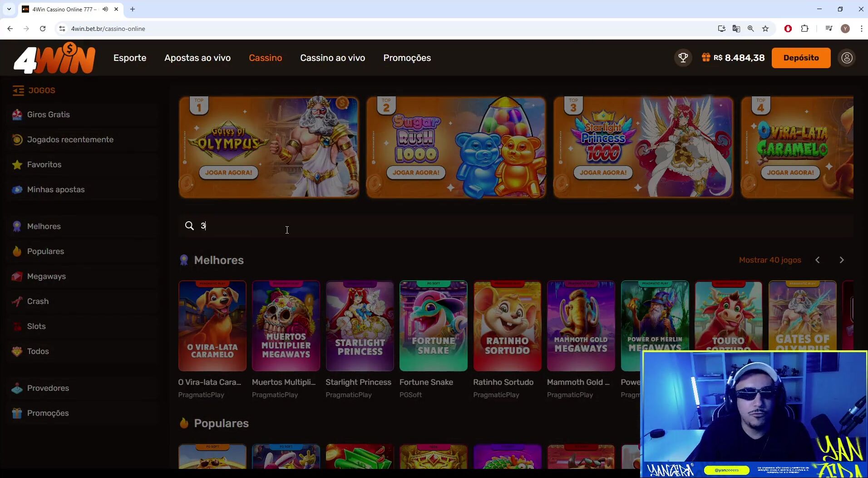This screenshot has width=868, height=478.
Task: Open the user profile icon
Action: click(x=847, y=58)
